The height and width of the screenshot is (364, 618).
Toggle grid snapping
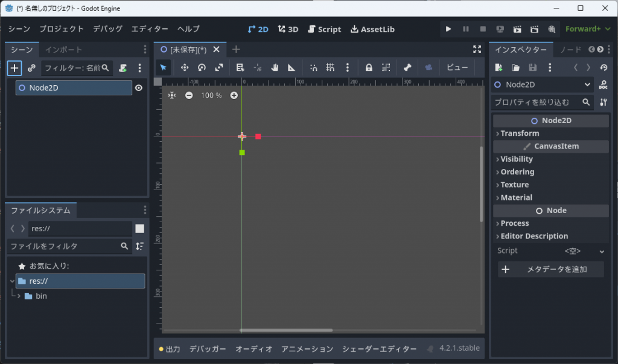330,68
